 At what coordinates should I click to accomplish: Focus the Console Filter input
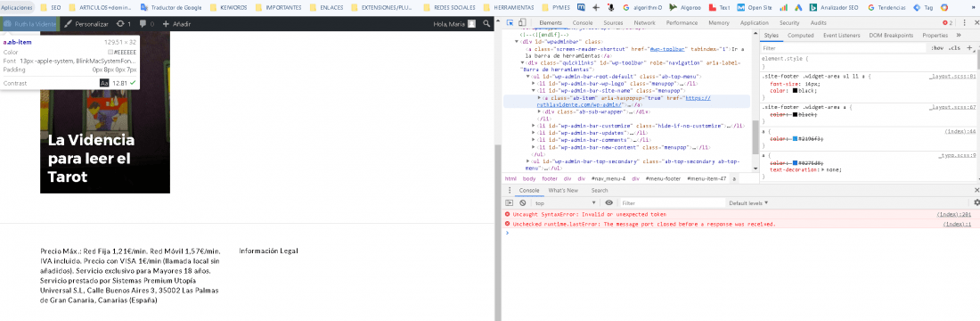672,202
